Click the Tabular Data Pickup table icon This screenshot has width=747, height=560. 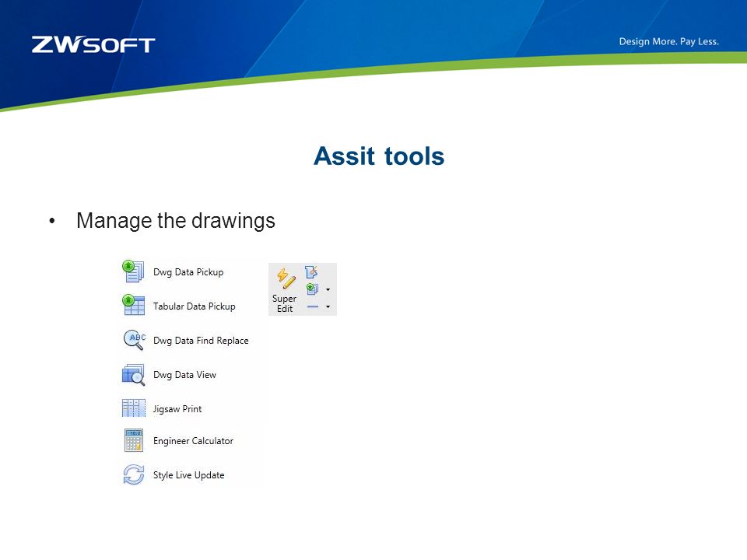(133, 305)
